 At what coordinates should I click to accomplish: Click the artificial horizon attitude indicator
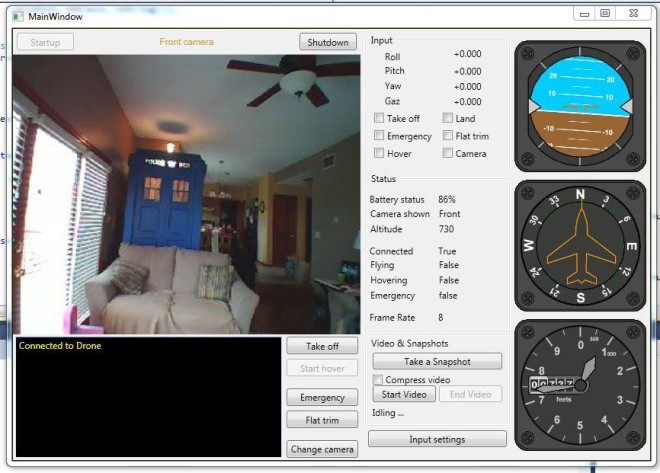pos(580,106)
